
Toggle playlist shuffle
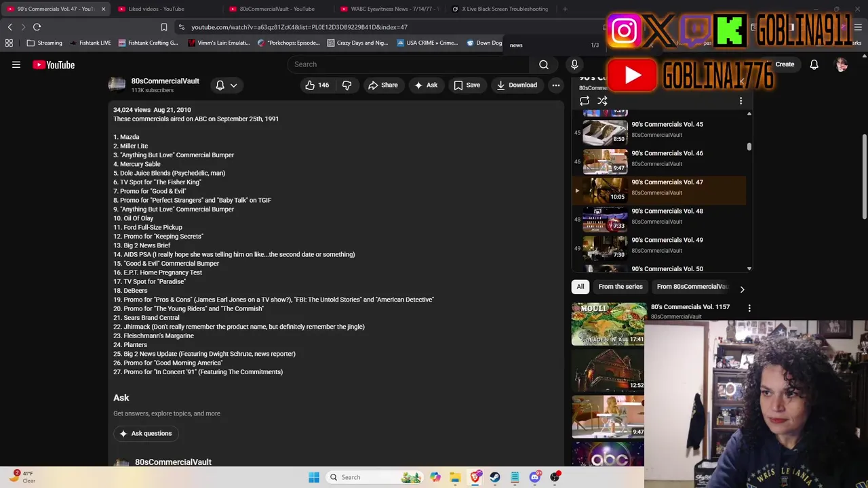602,100
